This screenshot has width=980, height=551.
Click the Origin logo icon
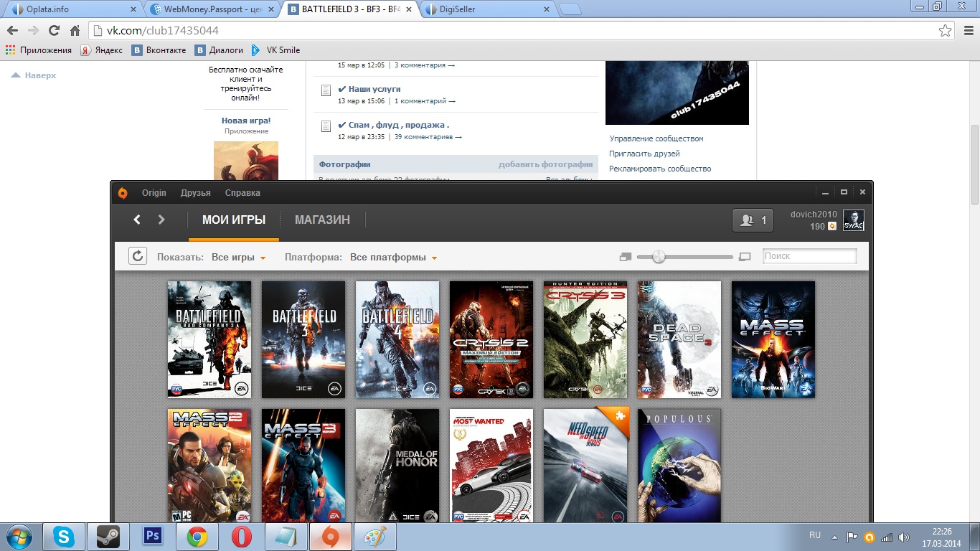click(x=123, y=193)
